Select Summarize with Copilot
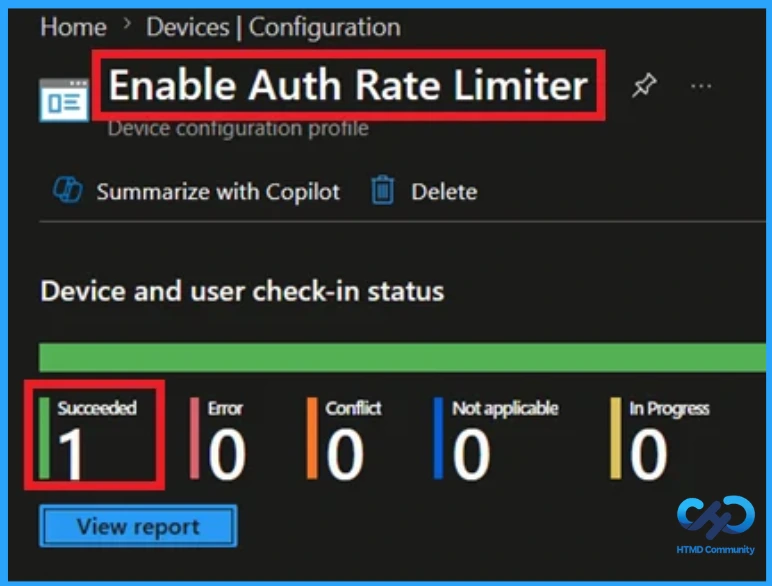This screenshot has height=586, width=772. [x=218, y=192]
